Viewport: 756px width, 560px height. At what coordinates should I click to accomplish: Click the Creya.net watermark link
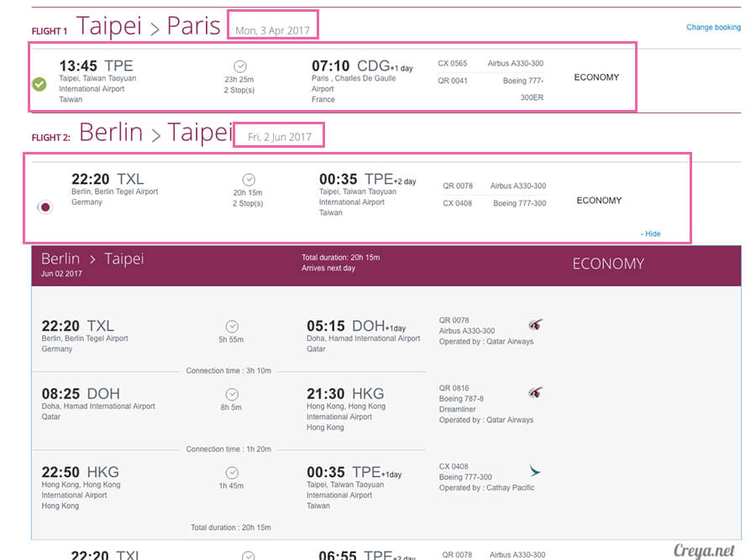(704, 550)
